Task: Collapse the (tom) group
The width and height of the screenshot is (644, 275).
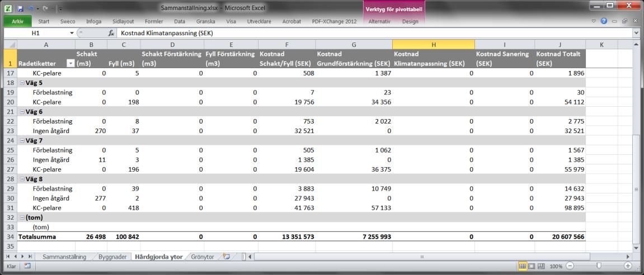Action: coord(22,217)
